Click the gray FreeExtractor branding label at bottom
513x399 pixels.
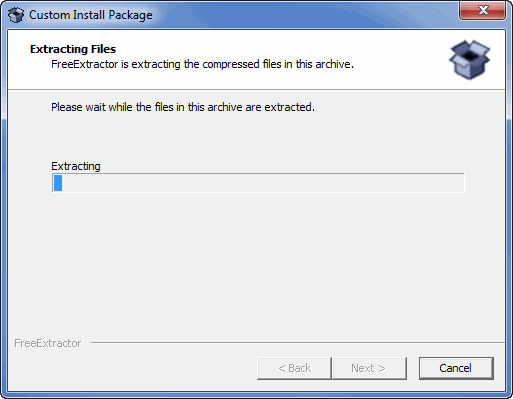click(x=48, y=343)
